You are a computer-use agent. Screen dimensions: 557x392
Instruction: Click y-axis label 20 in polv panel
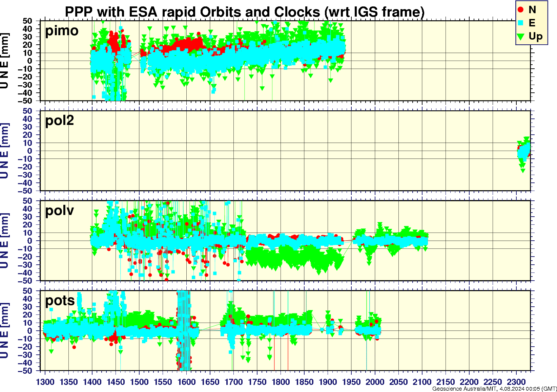click(x=27, y=225)
